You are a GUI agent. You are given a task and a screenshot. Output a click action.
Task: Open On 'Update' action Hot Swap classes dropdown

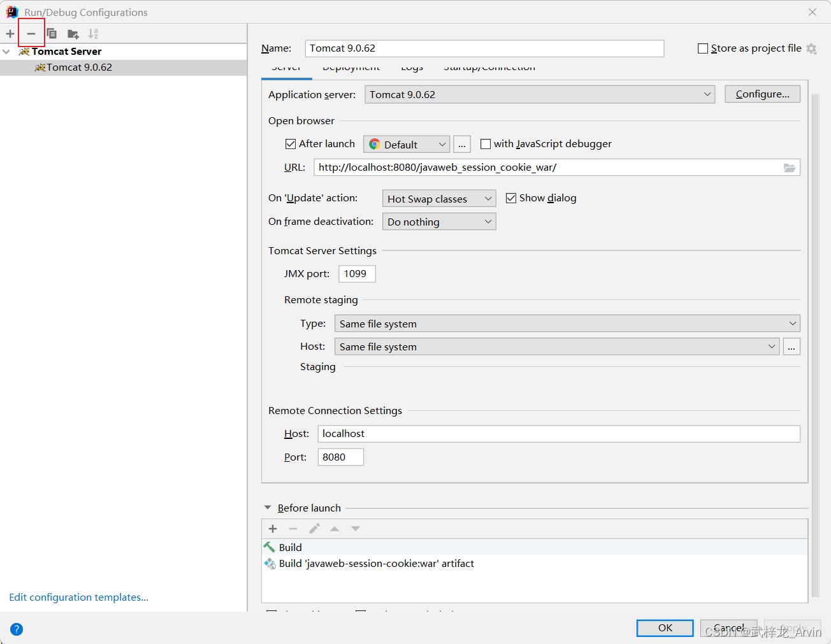(x=439, y=199)
